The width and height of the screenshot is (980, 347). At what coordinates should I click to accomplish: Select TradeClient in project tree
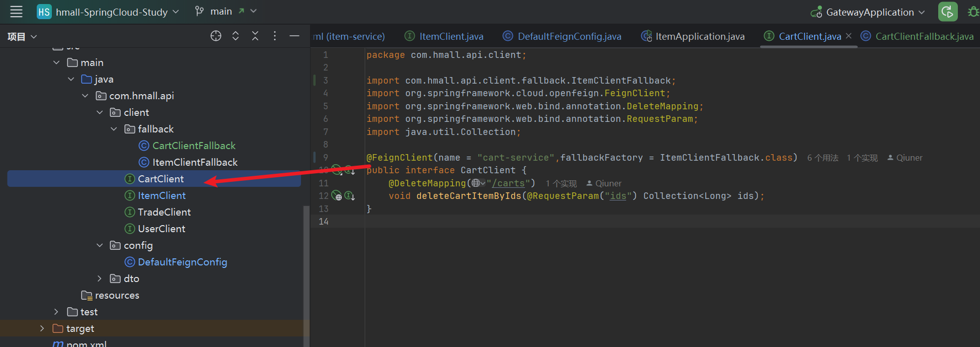tap(164, 212)
